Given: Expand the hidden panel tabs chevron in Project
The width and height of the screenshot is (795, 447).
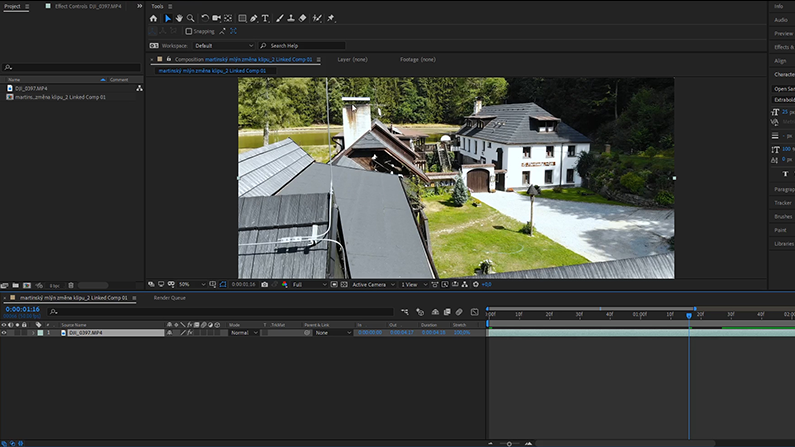Looking at the screenshot, I should click(x=139, y=6).
